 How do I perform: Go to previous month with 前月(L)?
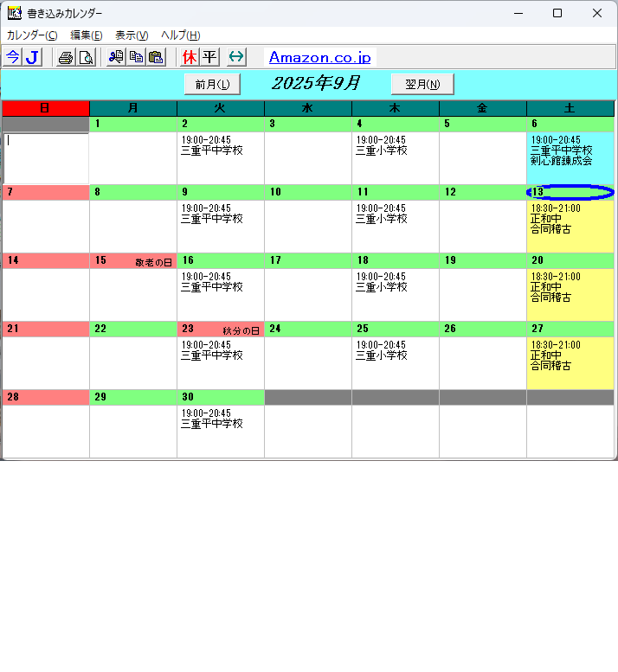click(212, 84)
